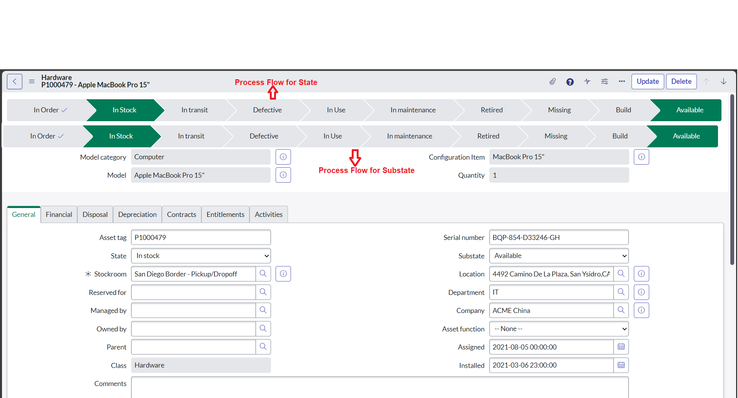Image resolution: width=738 pixels, height=398 pixels.
Task: Click the Owned by field
Action: 193,328
